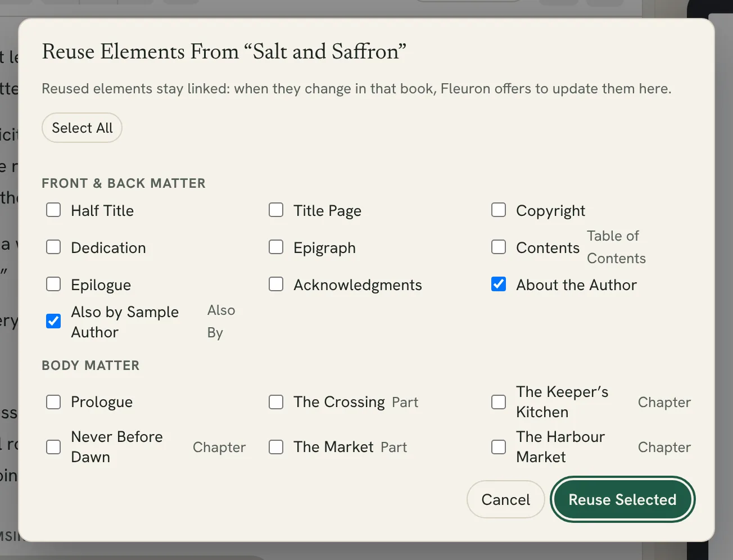Cancel the reuse elements dialog
This screenshot has width=733, height=560.
[506, 499]
